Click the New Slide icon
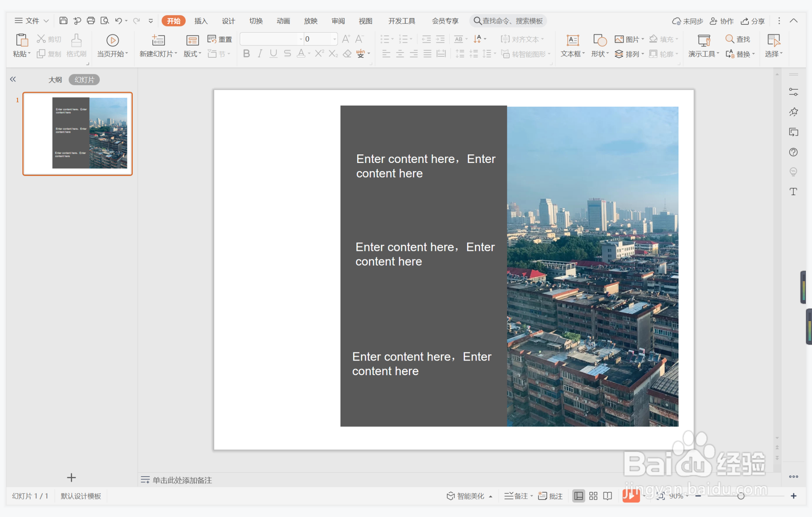The height and width of the screenshot is (517, 812). click(x=158, y=40)
